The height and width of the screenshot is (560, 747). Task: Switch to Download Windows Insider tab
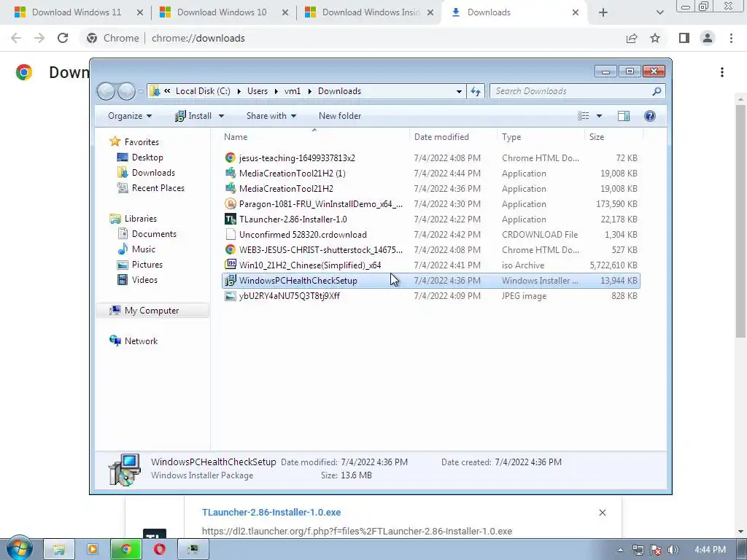coord(371,12)
